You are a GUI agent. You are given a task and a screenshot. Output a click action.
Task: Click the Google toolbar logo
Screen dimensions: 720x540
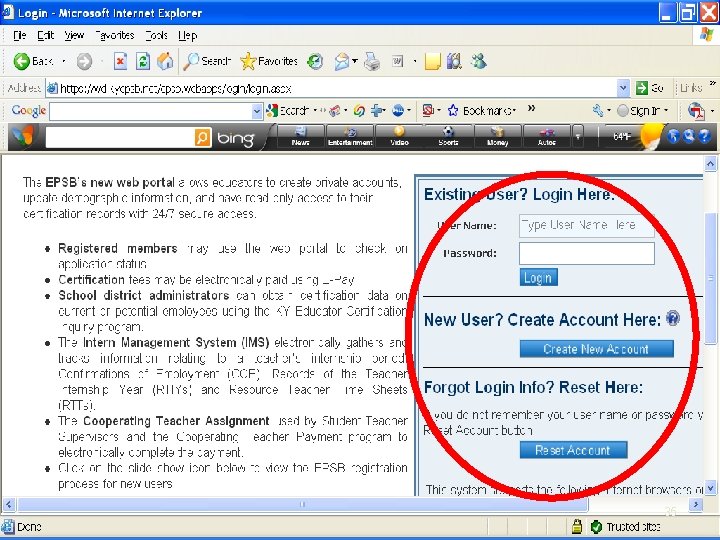tap(28, 111)
